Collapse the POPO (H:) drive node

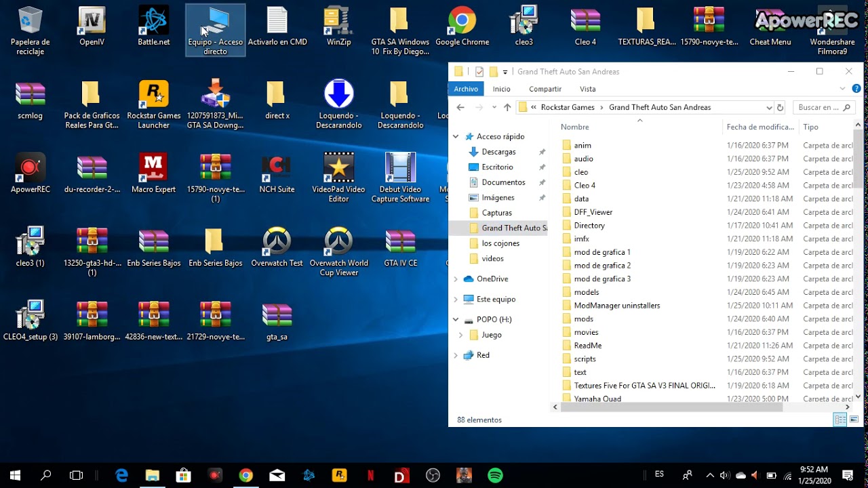tap(456, 319)
